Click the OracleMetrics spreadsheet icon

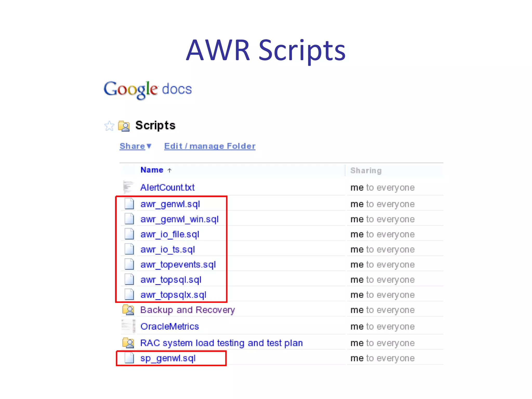click(129, 326)
